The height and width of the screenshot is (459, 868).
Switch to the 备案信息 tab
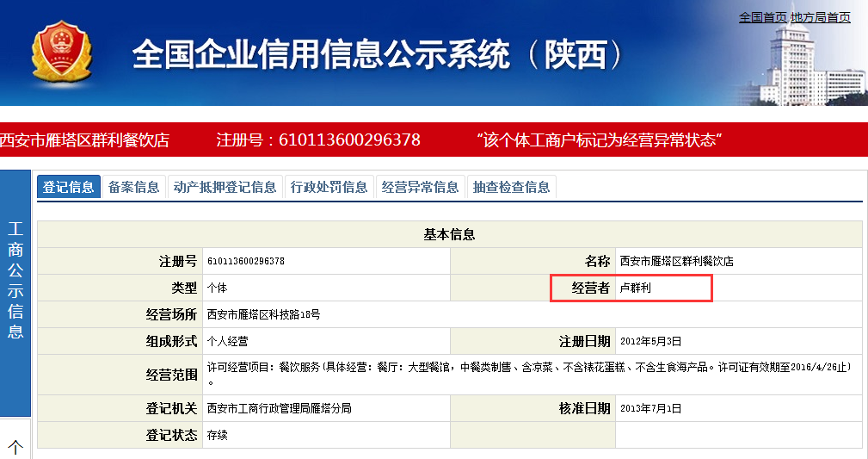134,187
